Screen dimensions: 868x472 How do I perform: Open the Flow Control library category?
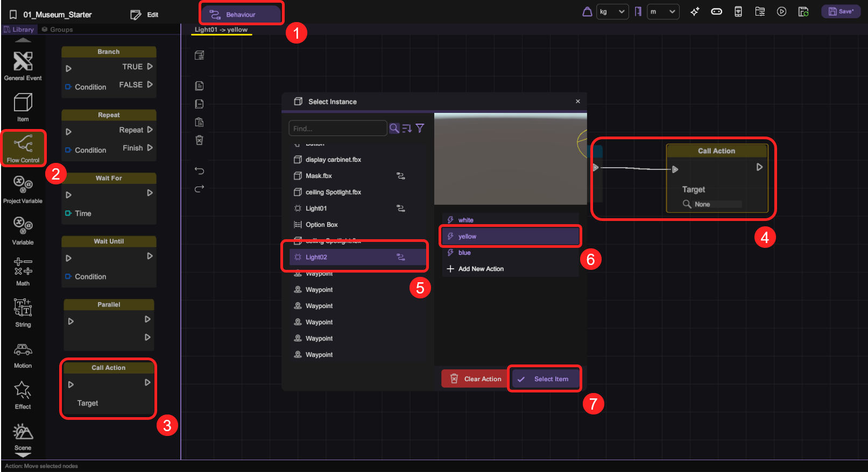[23, 147]
